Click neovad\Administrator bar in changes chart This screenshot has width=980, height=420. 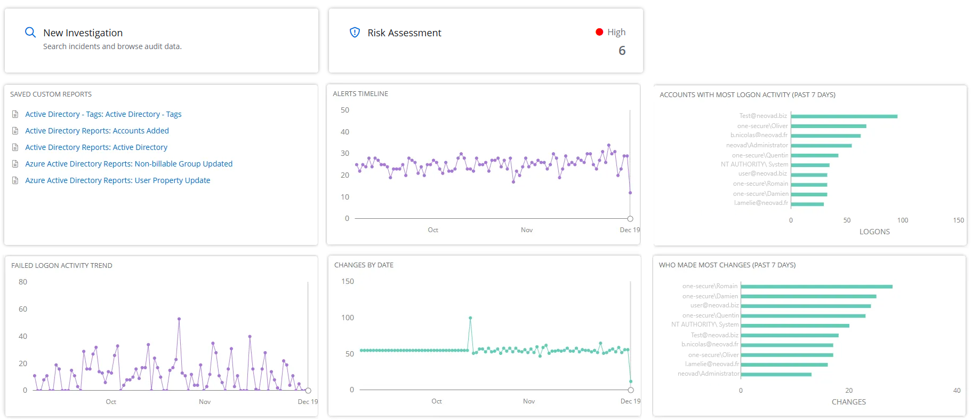(x=776, y=374)
